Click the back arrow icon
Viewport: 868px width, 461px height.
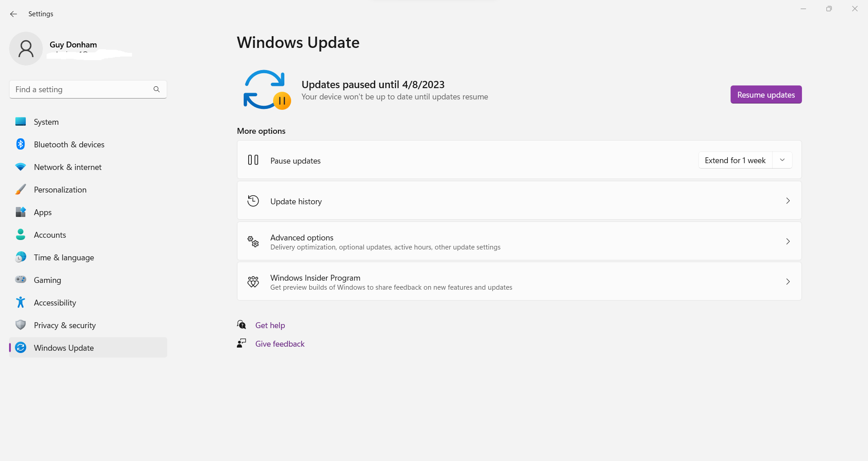pos(14,14)
